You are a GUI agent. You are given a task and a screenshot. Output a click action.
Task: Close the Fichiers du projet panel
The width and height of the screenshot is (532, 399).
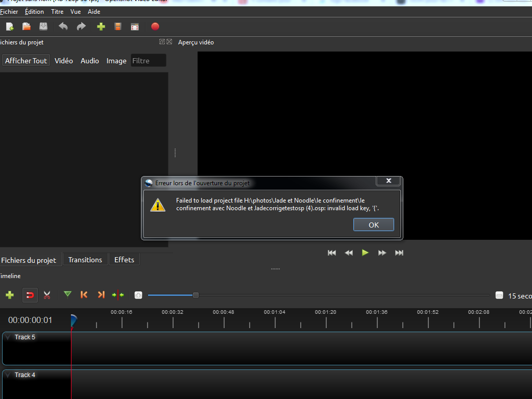pyautogui.click(x=170, y=42)
